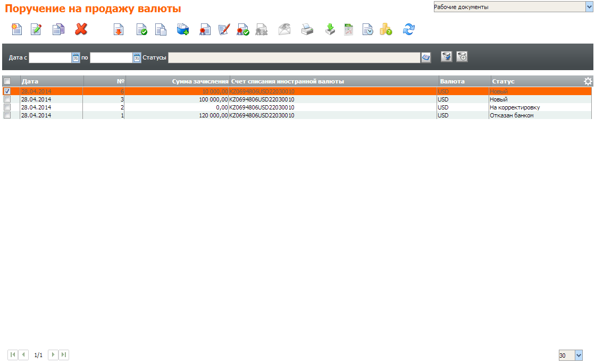595x364 pixels.
Task: Click the document with clock icon
Action: coord(367,29)
